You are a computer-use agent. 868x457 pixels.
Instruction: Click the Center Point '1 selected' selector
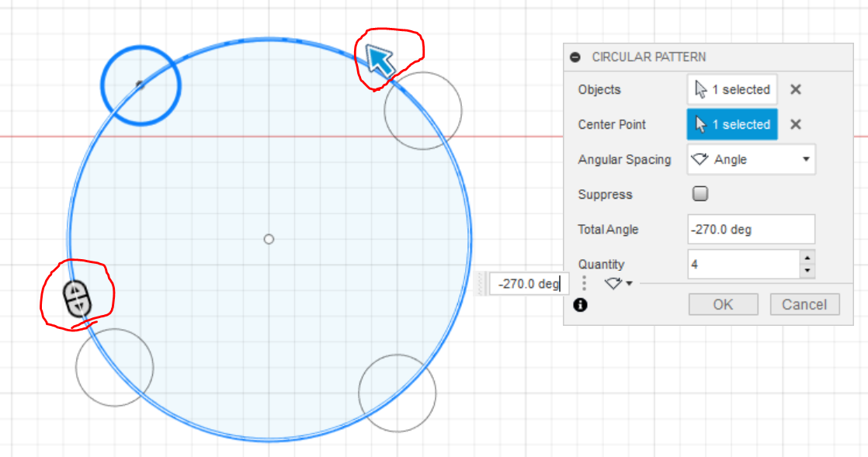pyautogui.click(x=732, y=124)
